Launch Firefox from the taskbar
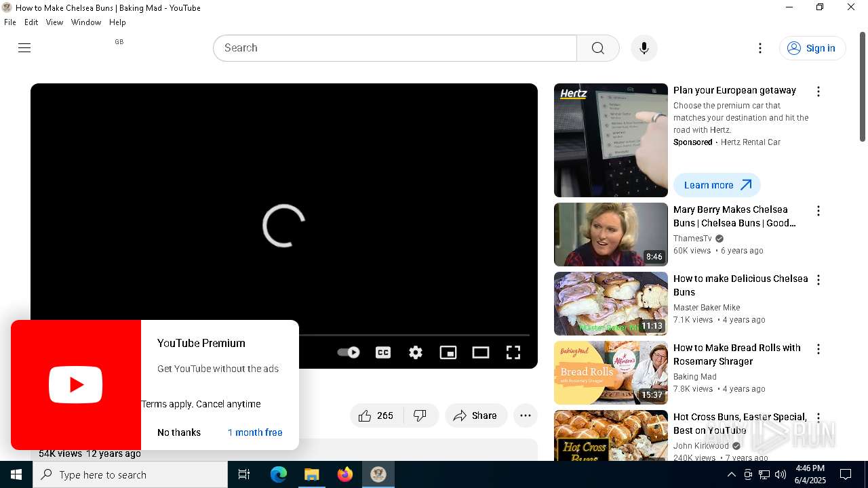Image resolution: width=868 pixels, height=488 pixels. point(345,474)
